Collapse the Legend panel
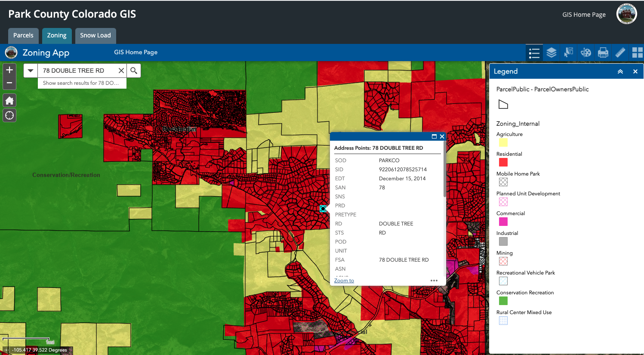644x355 pixels. (620, 71)
